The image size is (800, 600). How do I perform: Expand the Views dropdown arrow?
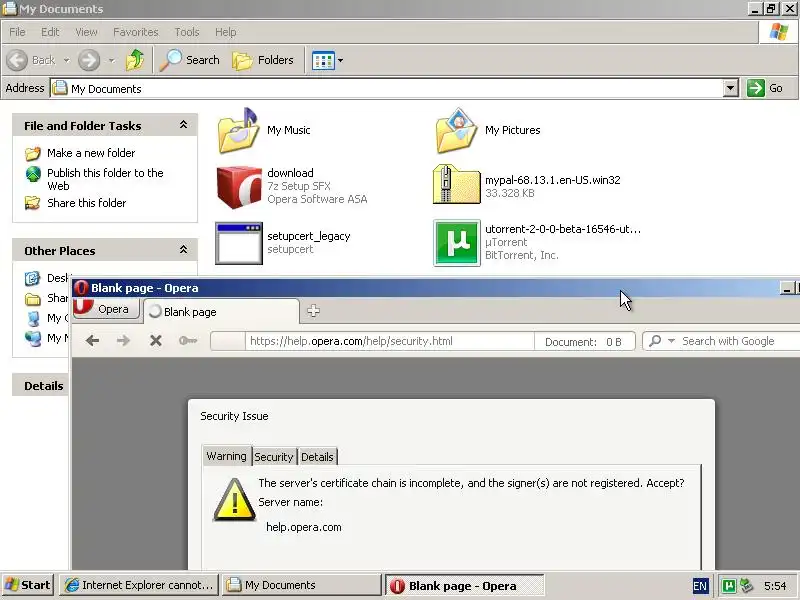(x=340, y=61)
